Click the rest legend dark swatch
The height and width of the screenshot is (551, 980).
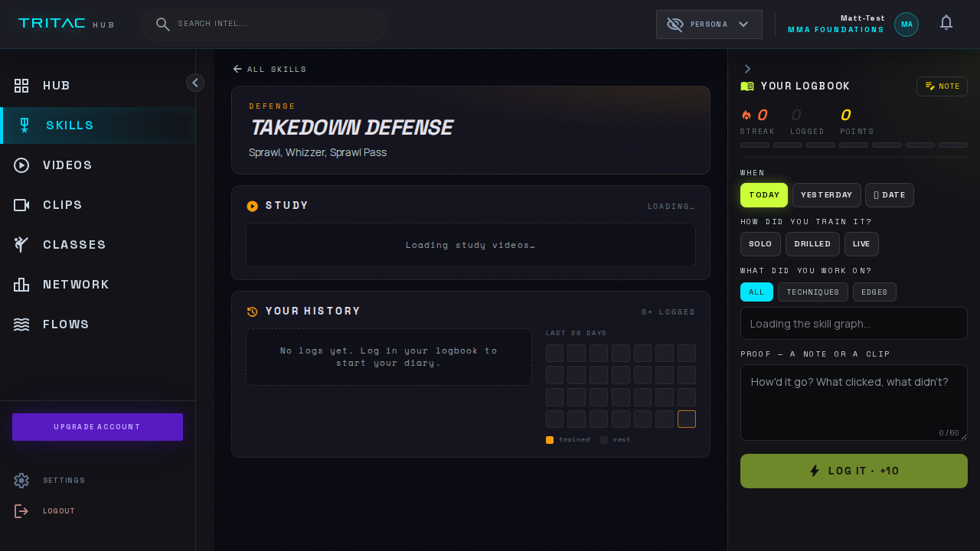click(x=604, y=440)
